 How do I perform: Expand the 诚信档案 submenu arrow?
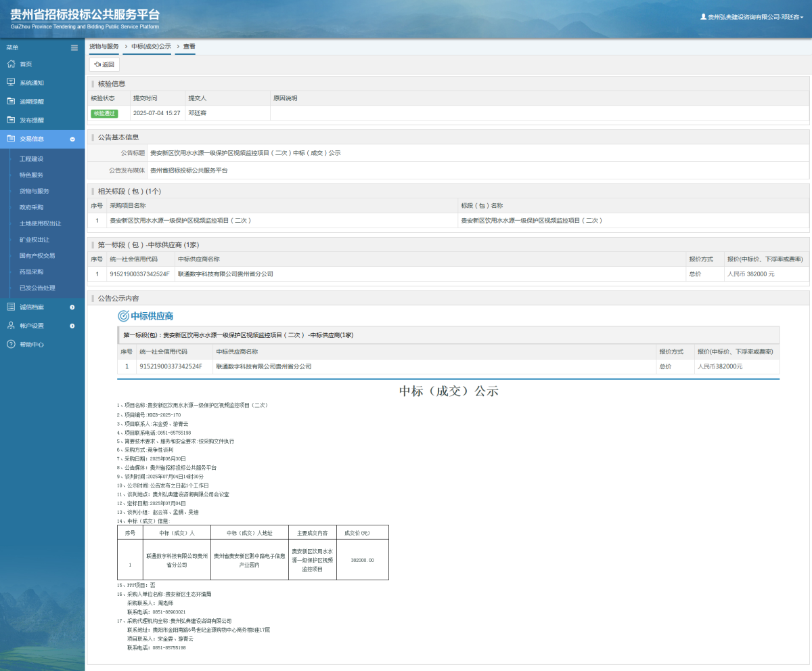point(72,307)
